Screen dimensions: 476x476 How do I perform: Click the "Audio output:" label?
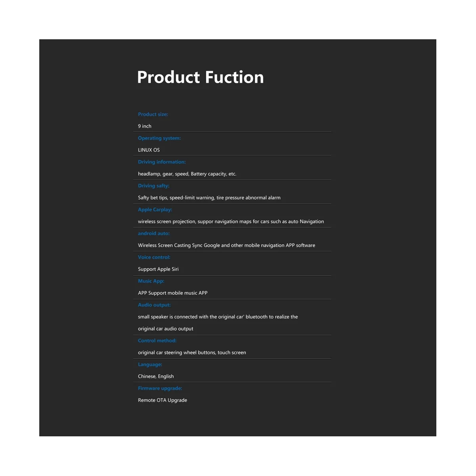pyautogui.click(x=154, y=305)
